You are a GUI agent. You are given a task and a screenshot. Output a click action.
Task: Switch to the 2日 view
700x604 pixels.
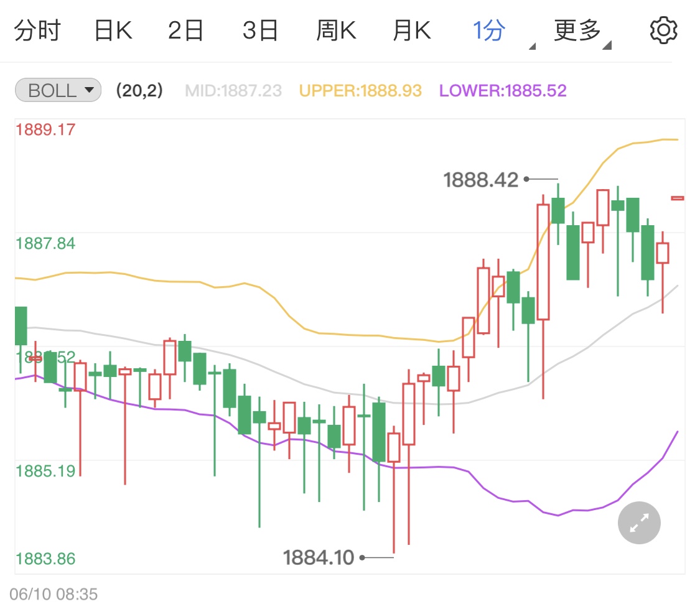[186, 30]
